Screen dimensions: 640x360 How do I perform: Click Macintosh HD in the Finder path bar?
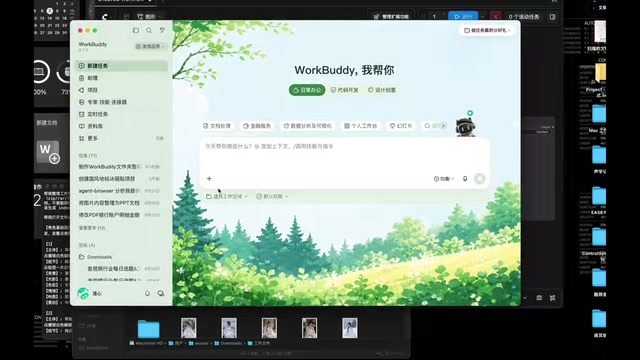146,343
